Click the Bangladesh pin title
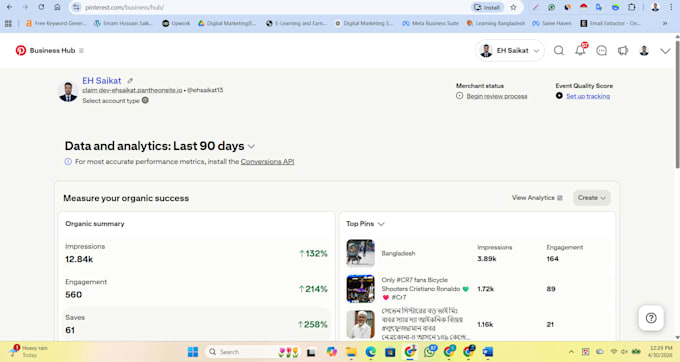This screenshot has width=680, height=362. pyautogui.click(x=398, y=253)
